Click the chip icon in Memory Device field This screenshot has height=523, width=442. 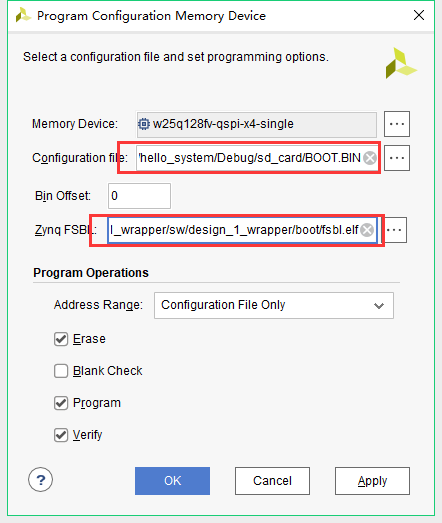(x=144, y=124)
